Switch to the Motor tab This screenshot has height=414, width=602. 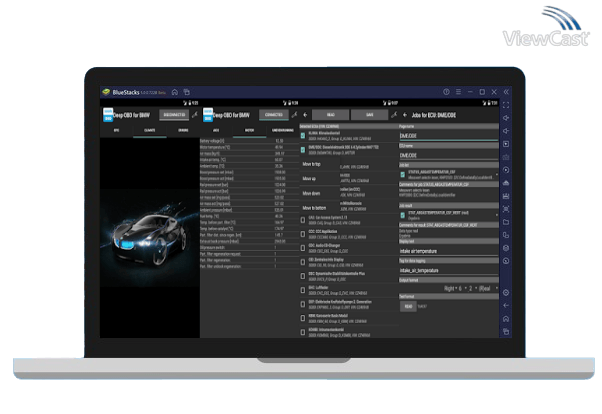coord(250,131)
